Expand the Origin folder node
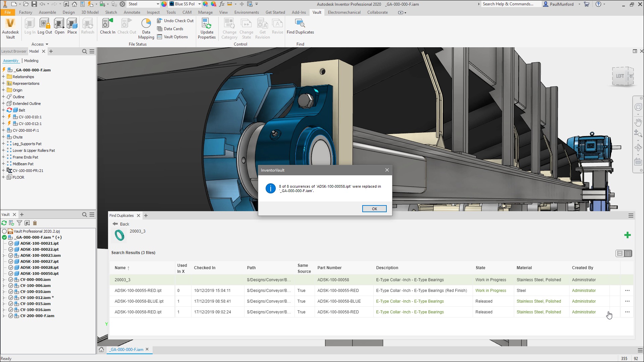644x362 pixels. 3,90
